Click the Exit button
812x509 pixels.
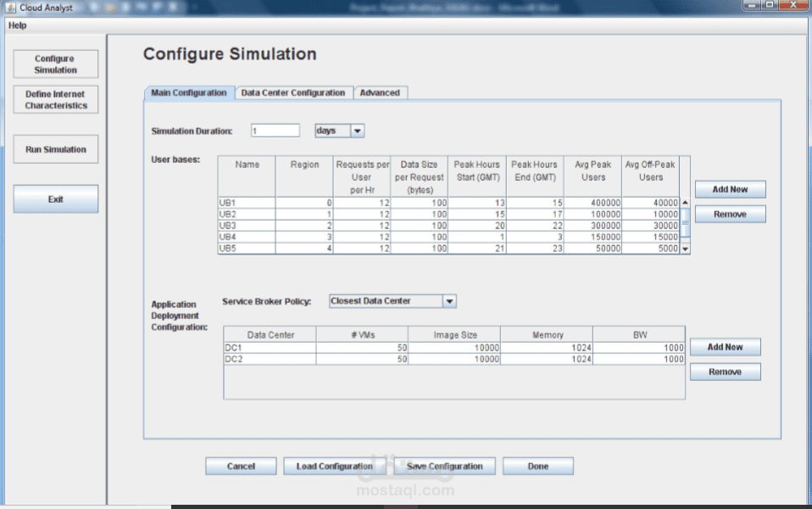(55, 199)
